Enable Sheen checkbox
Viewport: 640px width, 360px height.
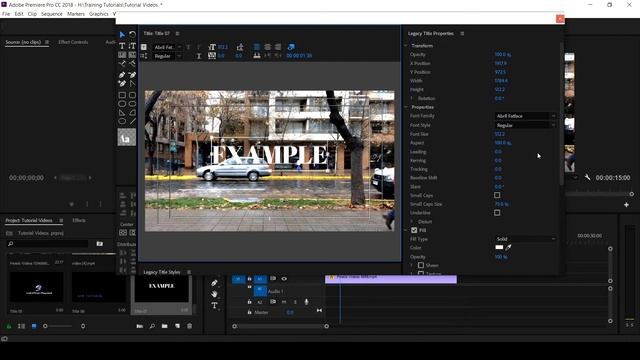pyautogui.click(x=421, y=265)
